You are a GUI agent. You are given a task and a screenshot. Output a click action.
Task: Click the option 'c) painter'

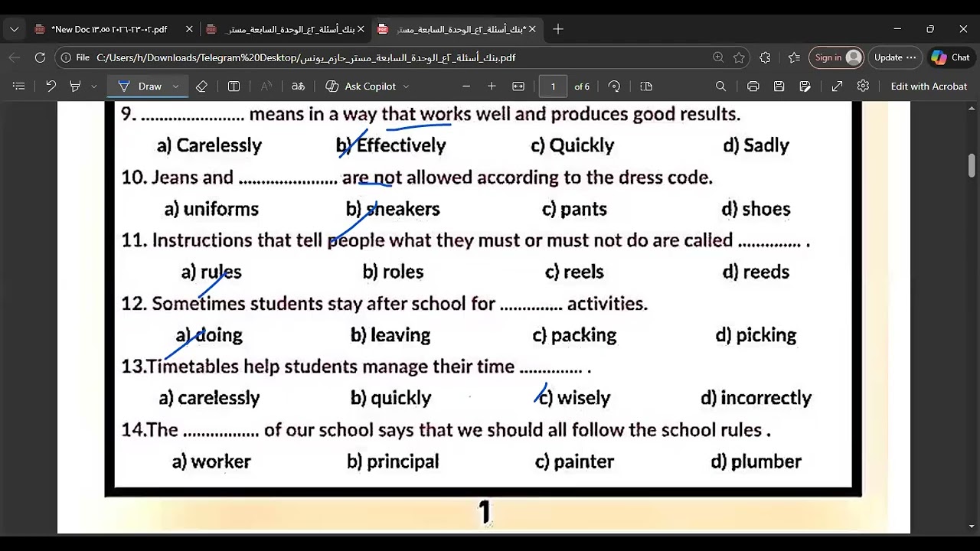point(574,461)
